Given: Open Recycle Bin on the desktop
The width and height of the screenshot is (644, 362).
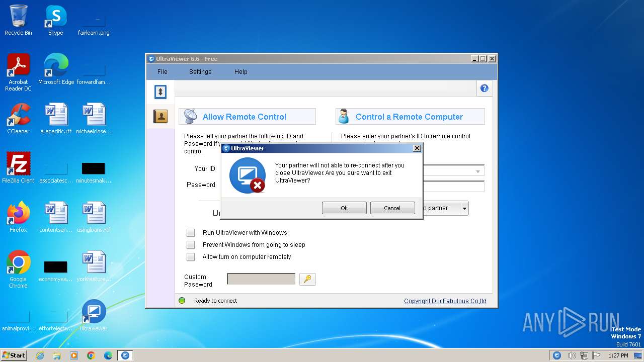Looking at the screenshot, I should click(18, 20).
